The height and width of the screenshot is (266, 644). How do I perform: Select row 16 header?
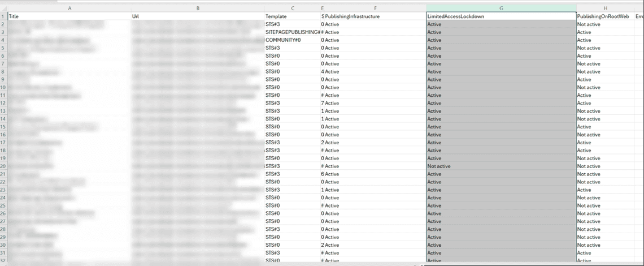[4, 135]
